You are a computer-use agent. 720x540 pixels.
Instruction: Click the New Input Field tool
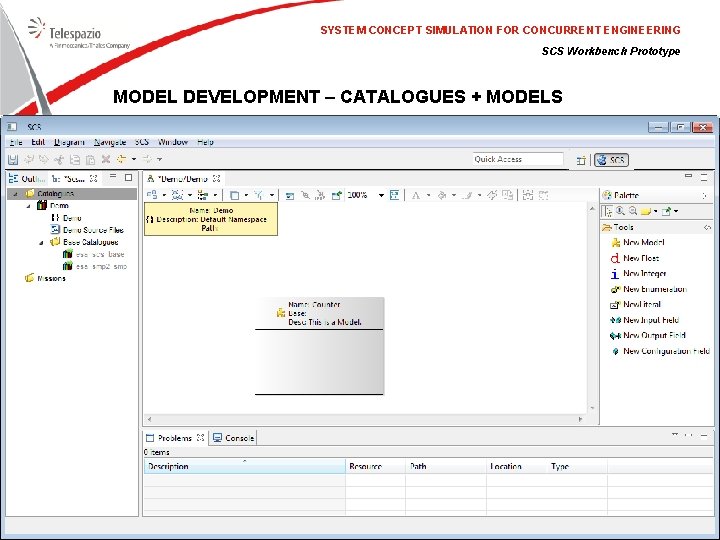[650, 320]
